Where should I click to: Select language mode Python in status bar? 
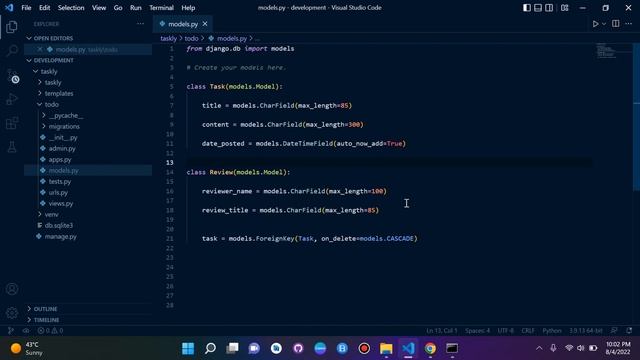pyautogui.click(x=552, y=331)
